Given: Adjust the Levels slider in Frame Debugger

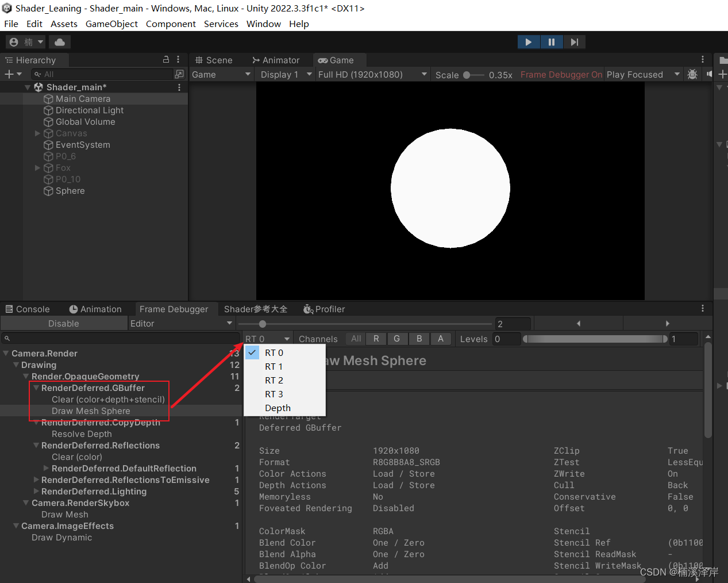Looking at the screenshot, I should point(596,339).
